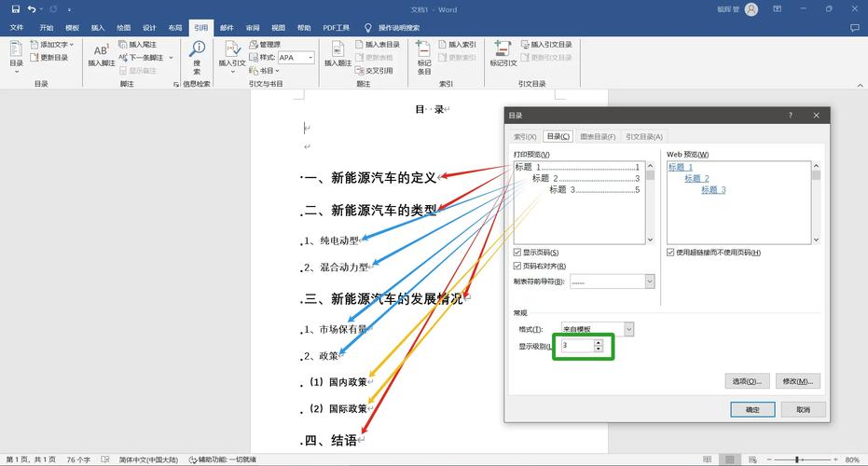Click the Save icon in the title bar
This screenshot has height=466, width=868.
[12, 9]
